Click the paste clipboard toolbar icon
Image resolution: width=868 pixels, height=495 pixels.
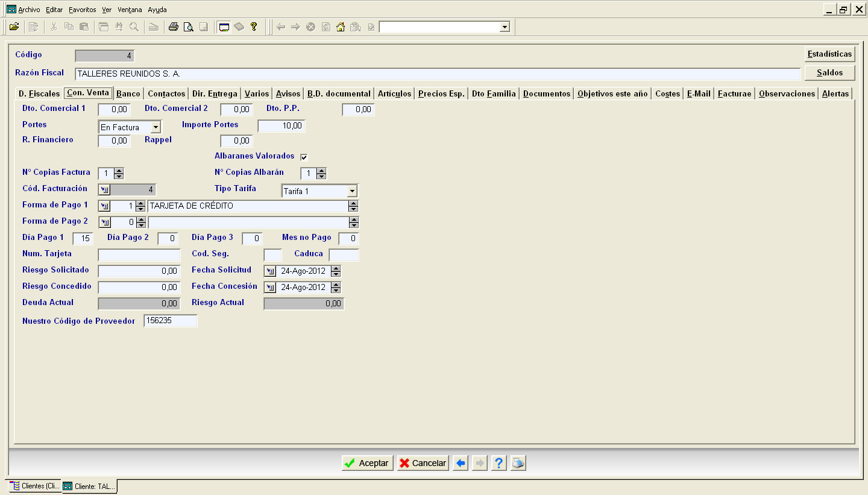click(84, 27)
